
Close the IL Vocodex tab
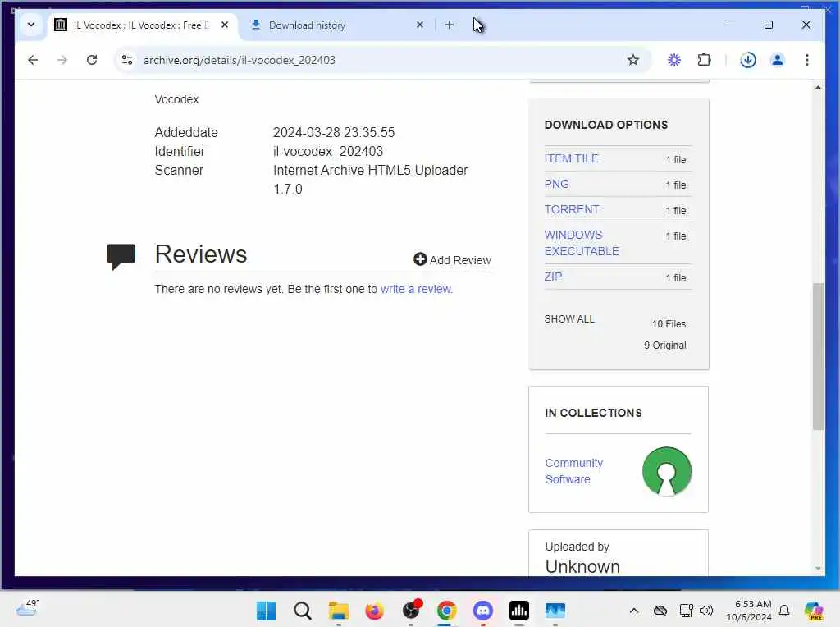coord(225,25)
